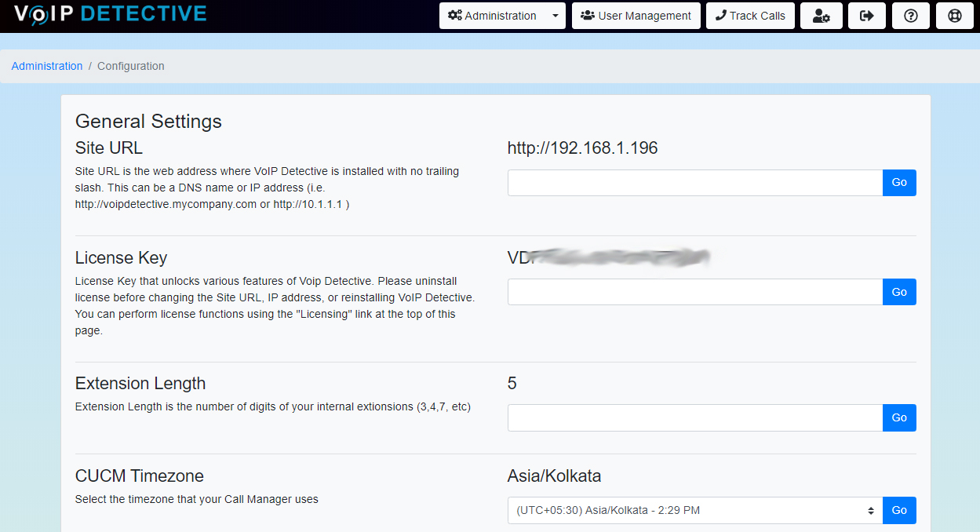Click the General Settings heading
The image size is (980, 532).
tap(148, 122)
